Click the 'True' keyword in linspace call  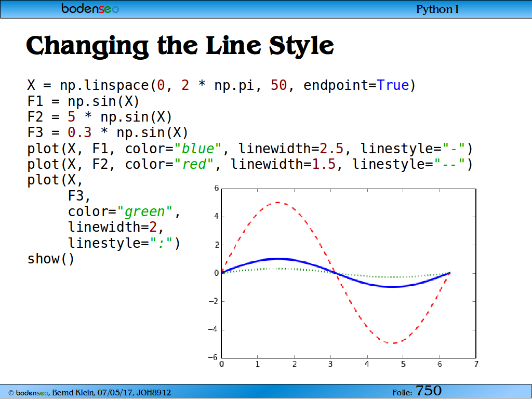click(393, 85)
